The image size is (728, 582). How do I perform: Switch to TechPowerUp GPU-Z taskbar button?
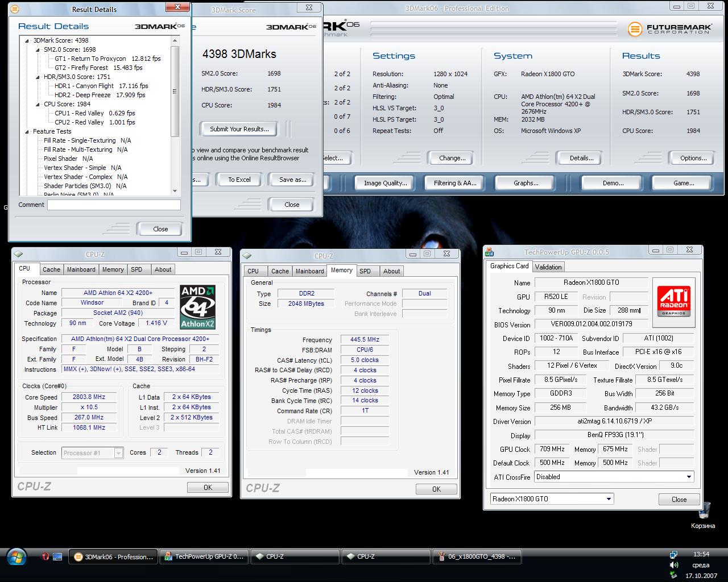pos(204,556)
